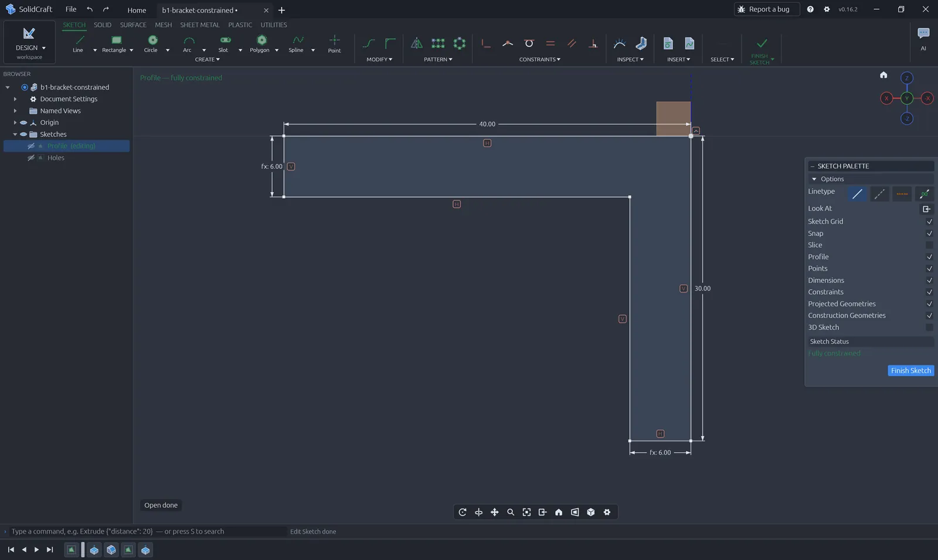Enable the Slice checkbox
Screen dimensions: 938x560
tap(929, 245)
